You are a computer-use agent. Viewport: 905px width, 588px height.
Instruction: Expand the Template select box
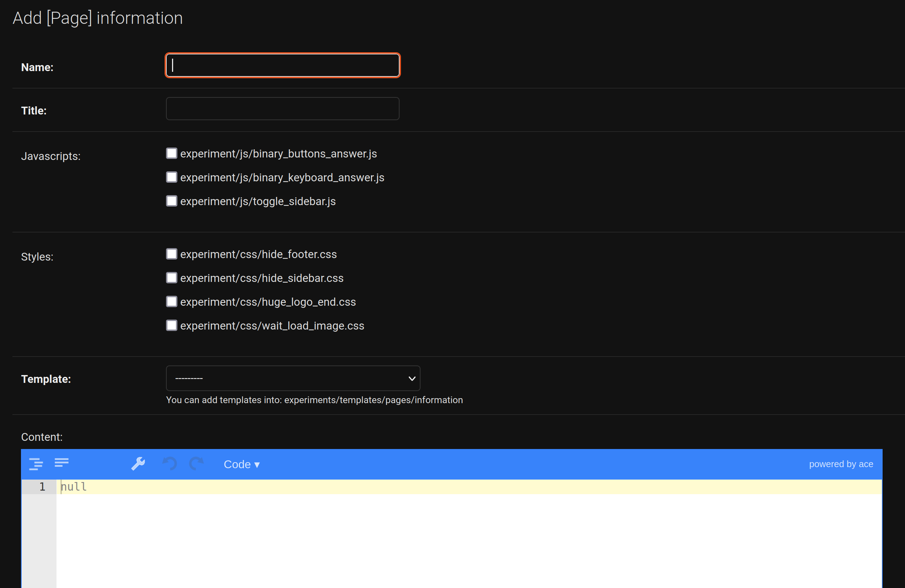tap(293, 379)
